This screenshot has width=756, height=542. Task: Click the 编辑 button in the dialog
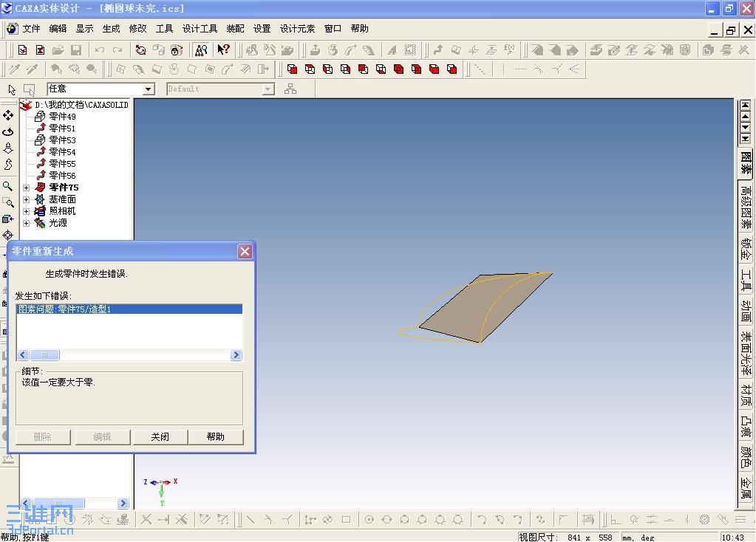tap(102, 437)
